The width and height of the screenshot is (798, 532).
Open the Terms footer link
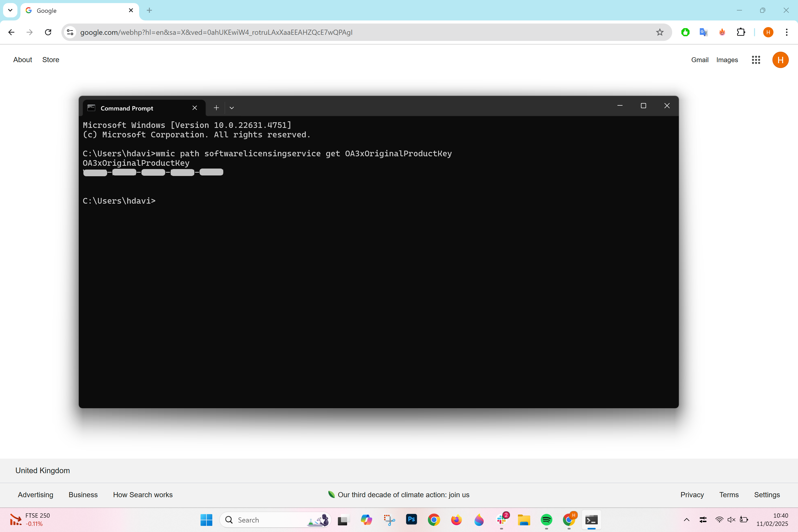(x=729, y=495)
